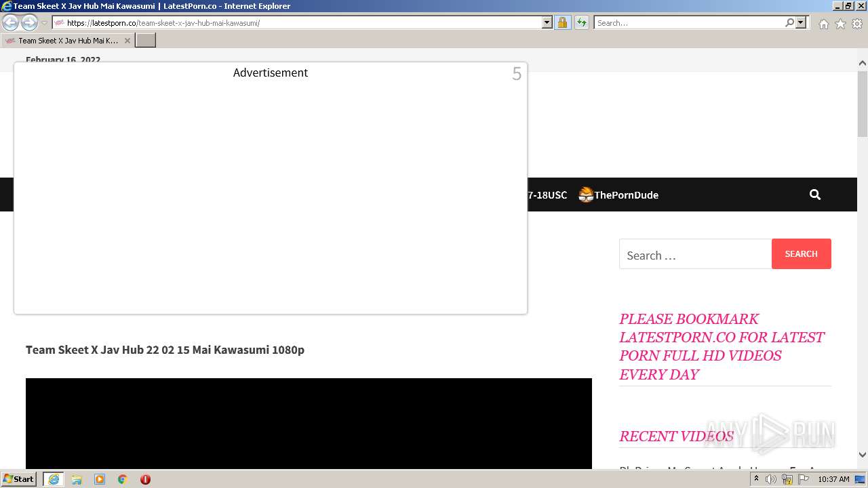
Task: Close the current browser tab
Action: 127,41
